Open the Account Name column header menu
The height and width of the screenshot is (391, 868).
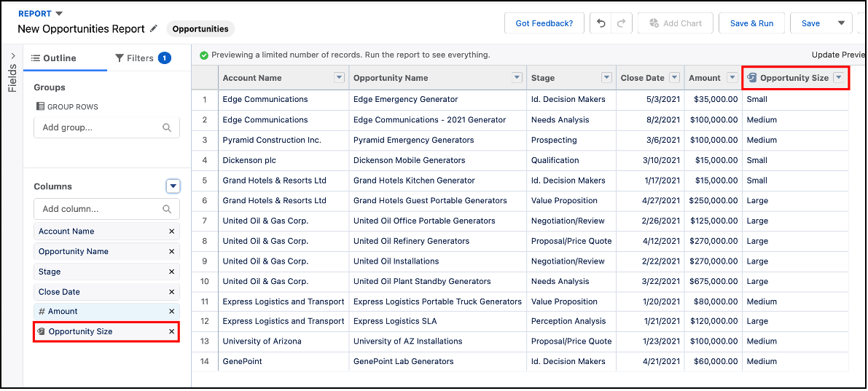(x=338, y=78)
